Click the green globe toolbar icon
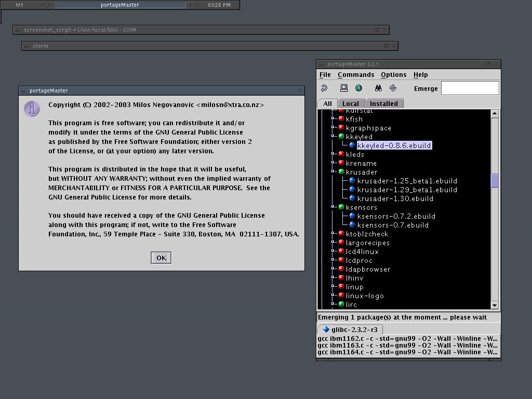 click(358, 88)
